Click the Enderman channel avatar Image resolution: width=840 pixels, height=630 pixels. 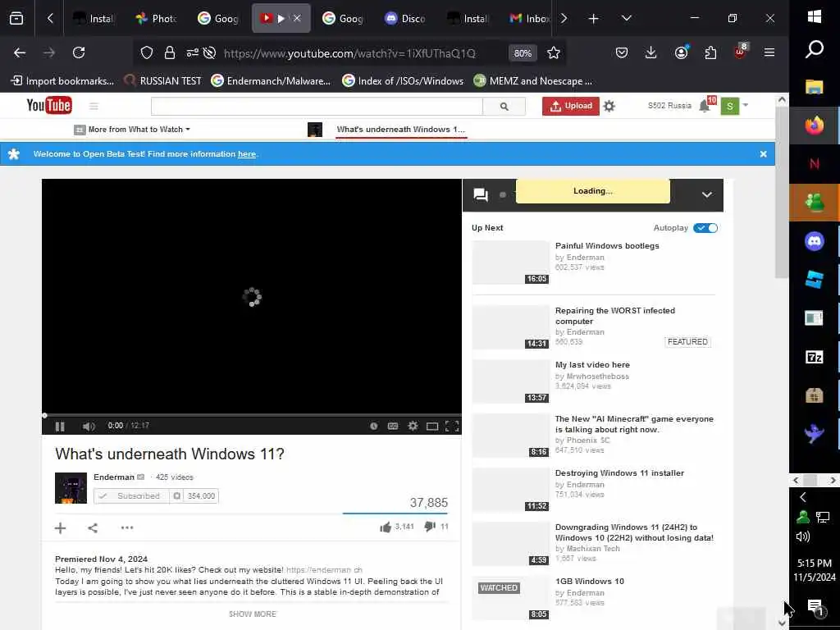click(71, 488)
